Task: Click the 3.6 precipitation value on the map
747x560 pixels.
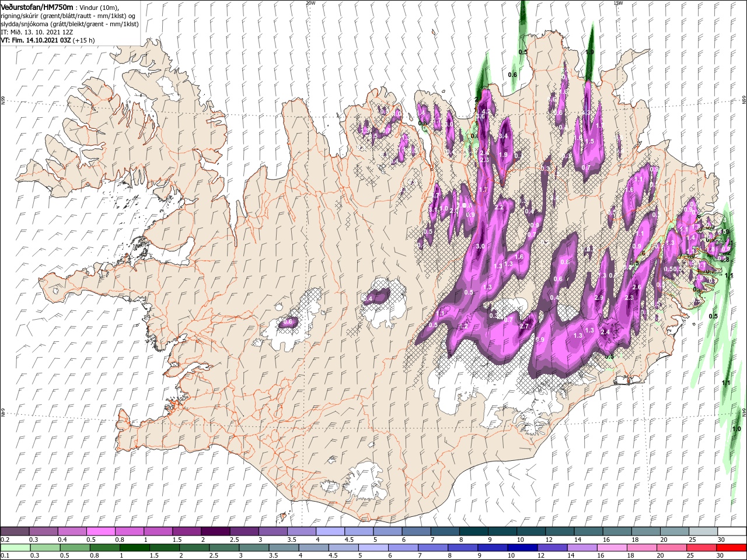Action: pyautogui.click(x=481, y=116)
